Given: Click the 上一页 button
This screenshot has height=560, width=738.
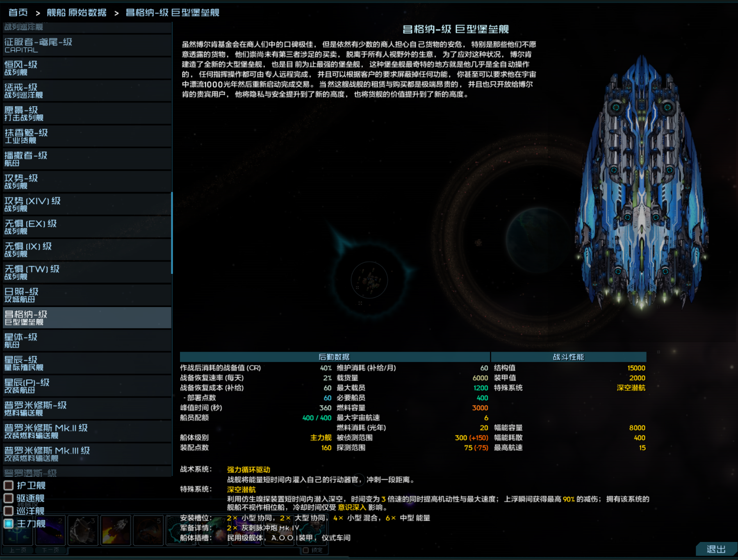Looking at the screenshot, I should (x=18, y=550).
